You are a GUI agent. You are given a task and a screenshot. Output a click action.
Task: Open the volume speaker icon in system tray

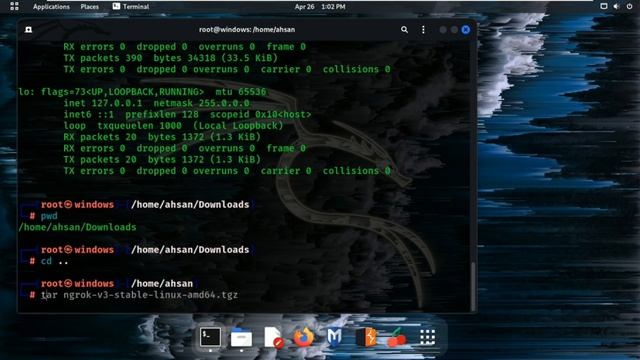[x=616, y=6]
